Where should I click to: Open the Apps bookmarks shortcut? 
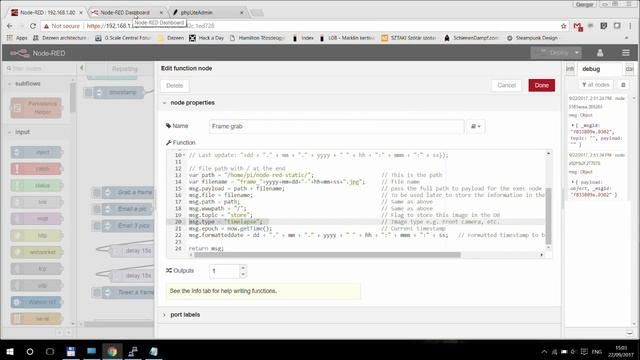click(17, 38)
